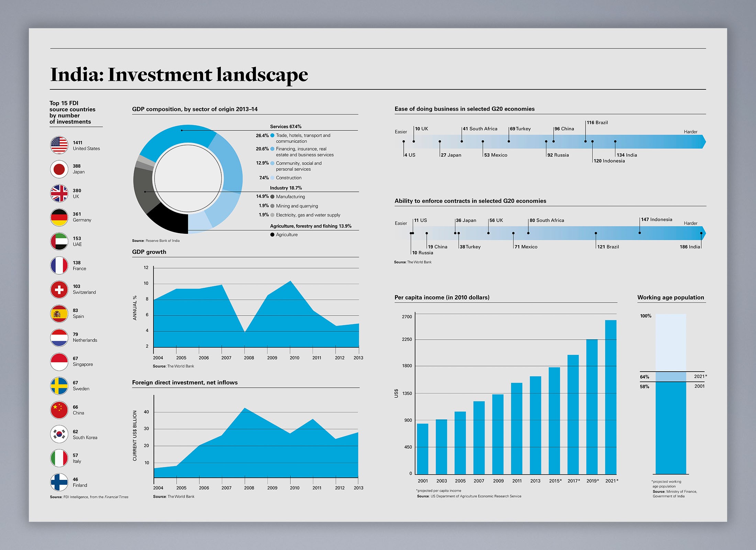Click the '121 Brazil' contracts label

608,247
